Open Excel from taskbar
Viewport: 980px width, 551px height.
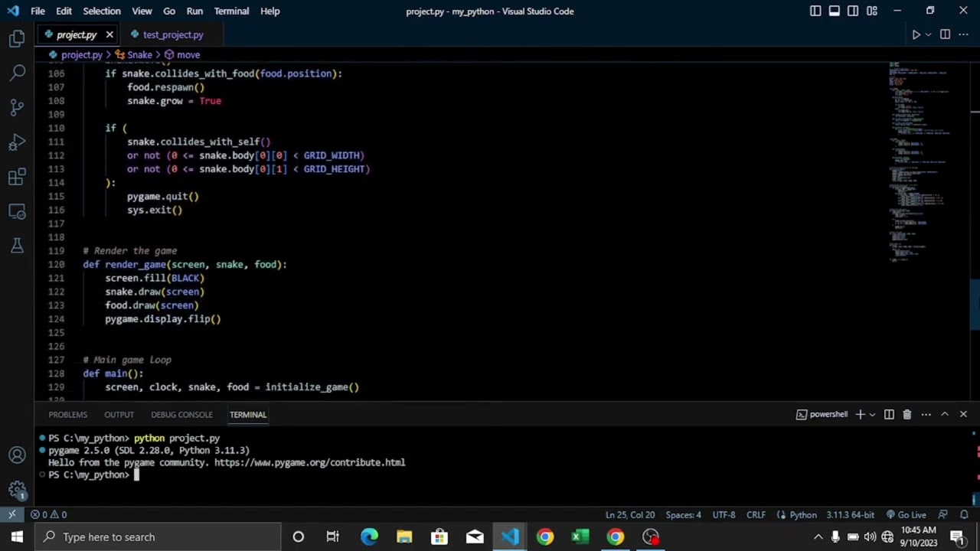[x=580, y=536]
